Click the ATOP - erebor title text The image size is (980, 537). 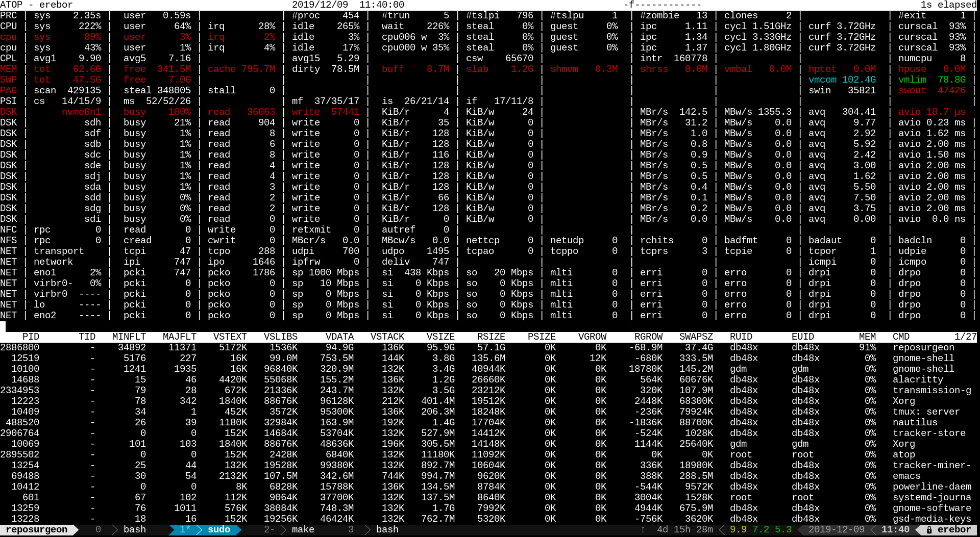[36, 5]
